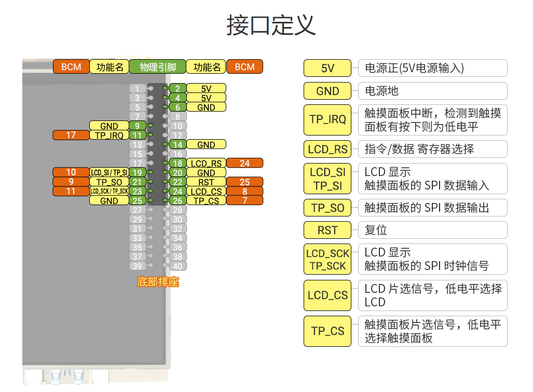Click green physical pin 21 label
This screenshot has height=392, width=533.
pyautogui.click(x=138, y=182)
